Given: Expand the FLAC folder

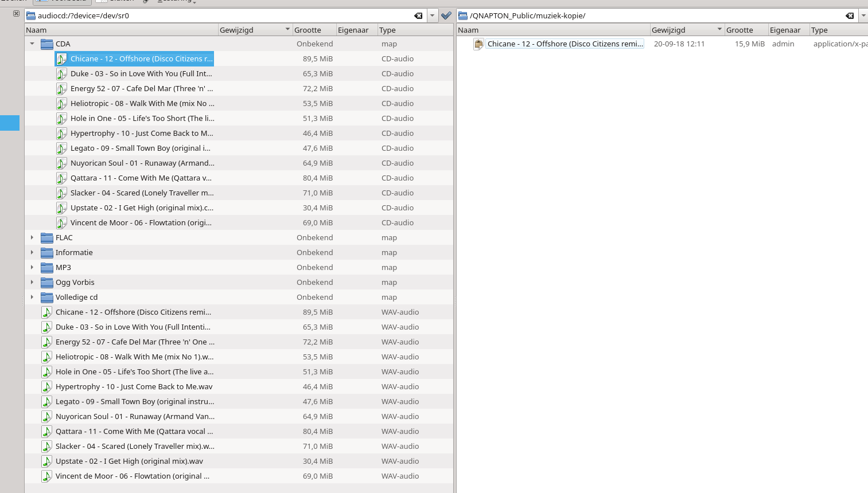Looking at the screenshot, I should click(x=32, y=237).
